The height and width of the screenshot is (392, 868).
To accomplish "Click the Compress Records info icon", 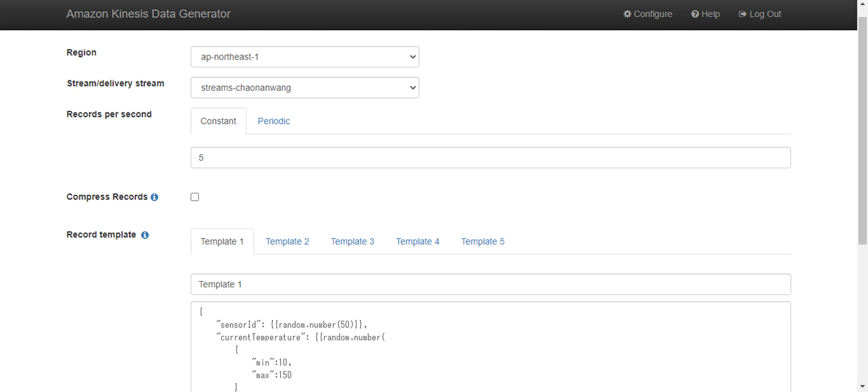I will click(x=154, y=197).
